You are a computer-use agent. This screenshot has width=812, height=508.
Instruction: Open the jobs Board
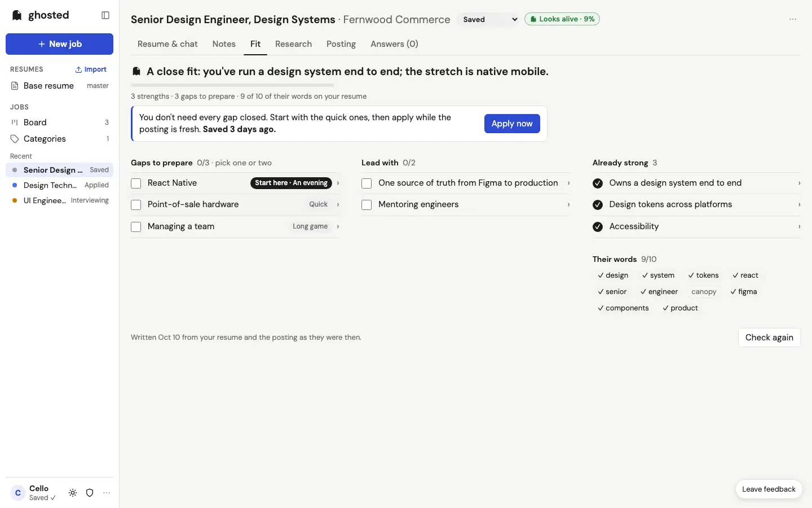59,122
